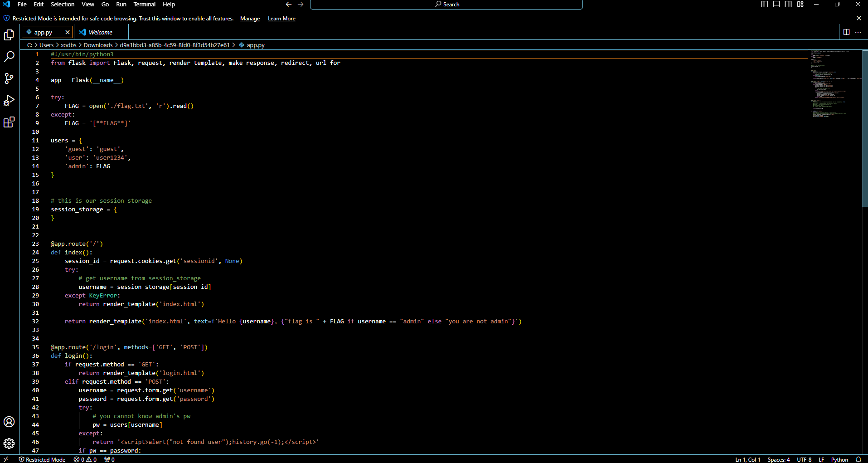
Task: Click the Learn More link in banner
Action: 281,19
